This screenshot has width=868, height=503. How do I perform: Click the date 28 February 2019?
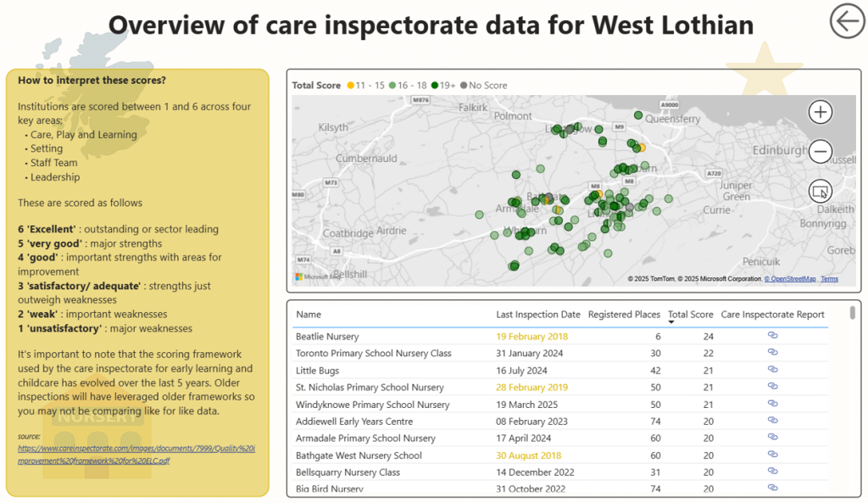pyautogui.click(x=532, y=388)
